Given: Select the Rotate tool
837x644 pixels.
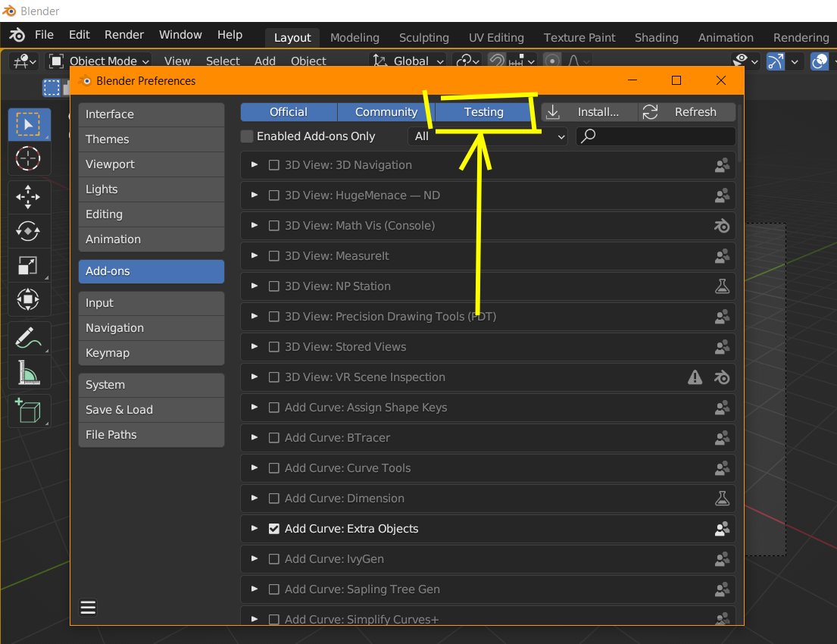Looking at the screenshot, I should [29, 231].
